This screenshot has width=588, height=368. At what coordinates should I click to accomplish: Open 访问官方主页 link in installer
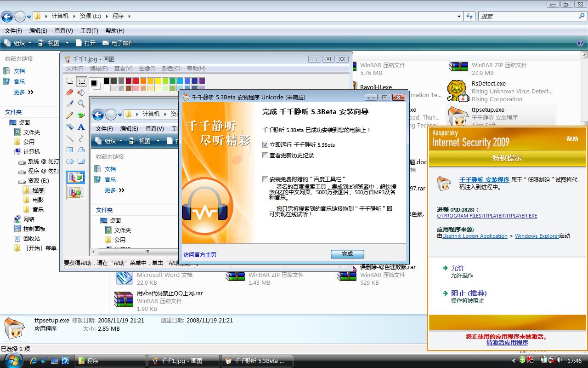tap(200, 254)
